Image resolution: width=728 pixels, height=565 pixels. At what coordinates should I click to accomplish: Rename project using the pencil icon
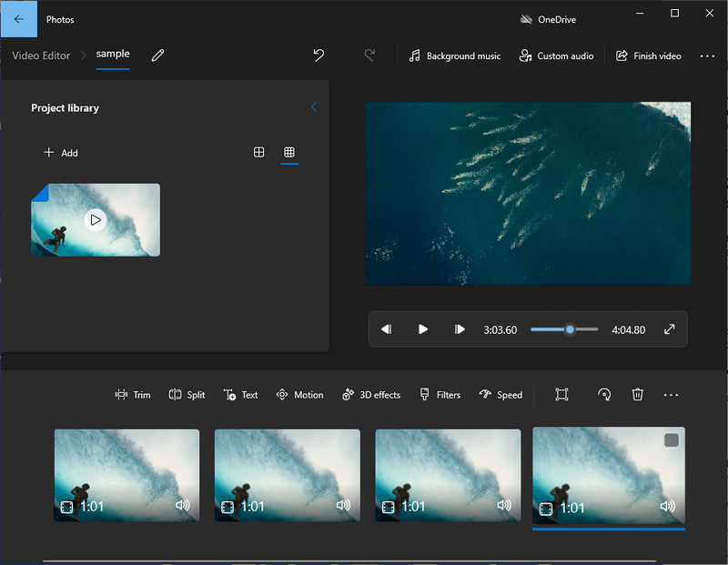click(157, 55)
